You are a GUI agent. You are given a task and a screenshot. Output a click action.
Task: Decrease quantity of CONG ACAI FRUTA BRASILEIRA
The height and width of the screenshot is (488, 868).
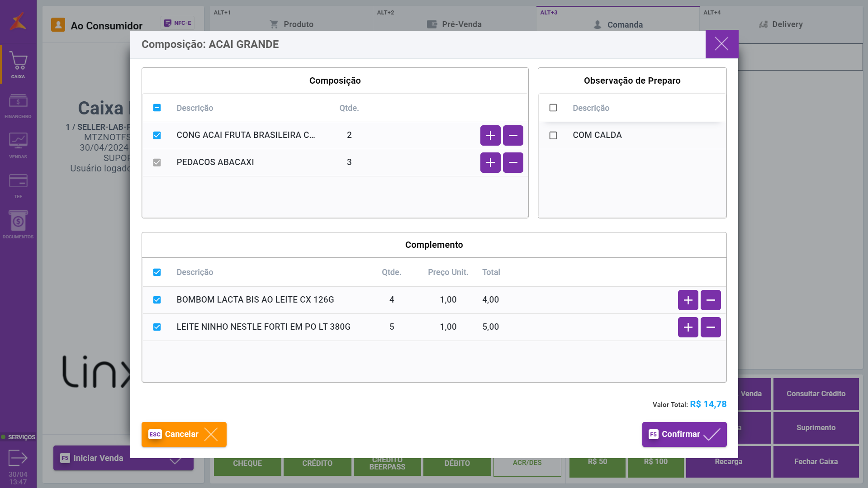pyautogui.click(x=513, y=136)
